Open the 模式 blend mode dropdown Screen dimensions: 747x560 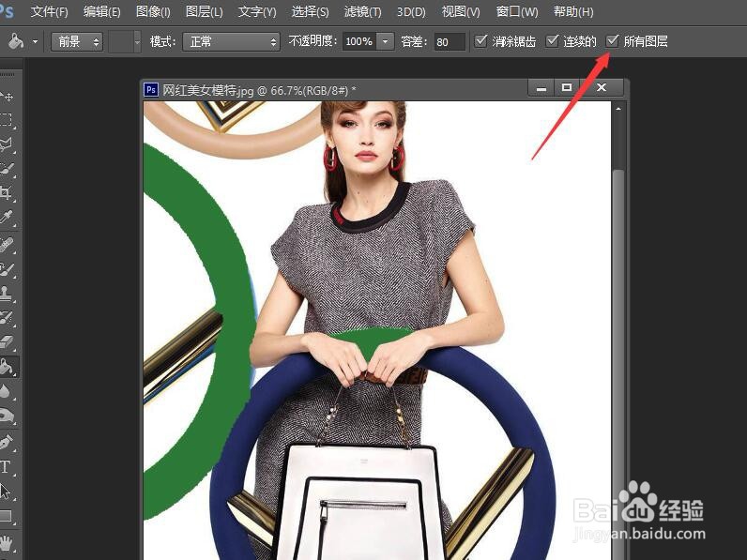coord(231,42)
